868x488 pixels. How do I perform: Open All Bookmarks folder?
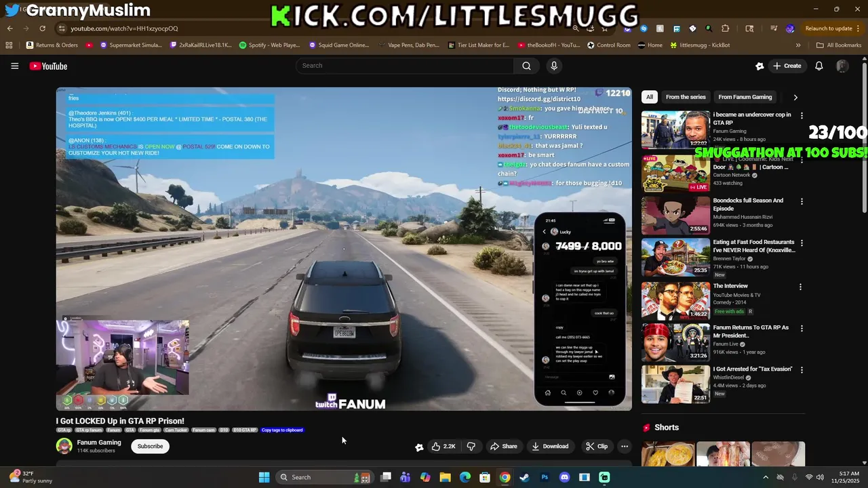tap(839, 45)
